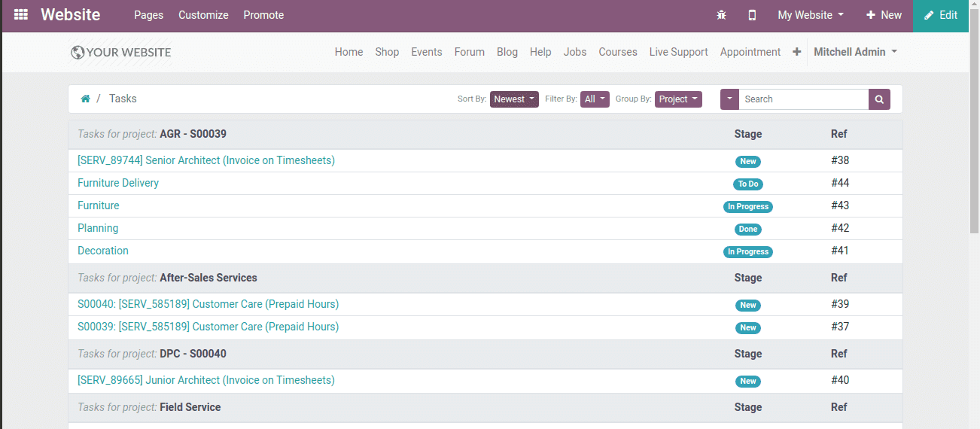
Task: Open Junior Architect task link
Action: point(206,380)
